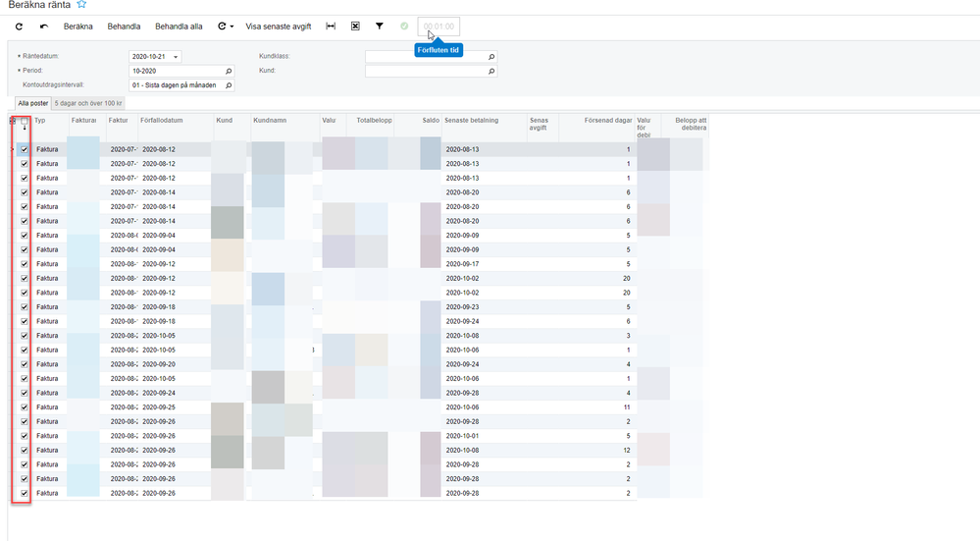The width and height of the screenshot is (980, 541).
Task: Click the Excel export icon
Action: click(355, 27)
